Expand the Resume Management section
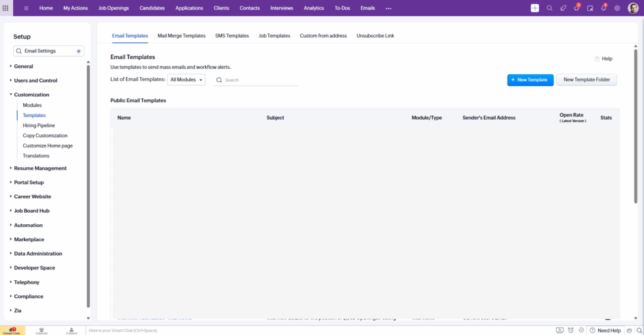The width and height of the screenshot is (644, 335). pos(40,168)
